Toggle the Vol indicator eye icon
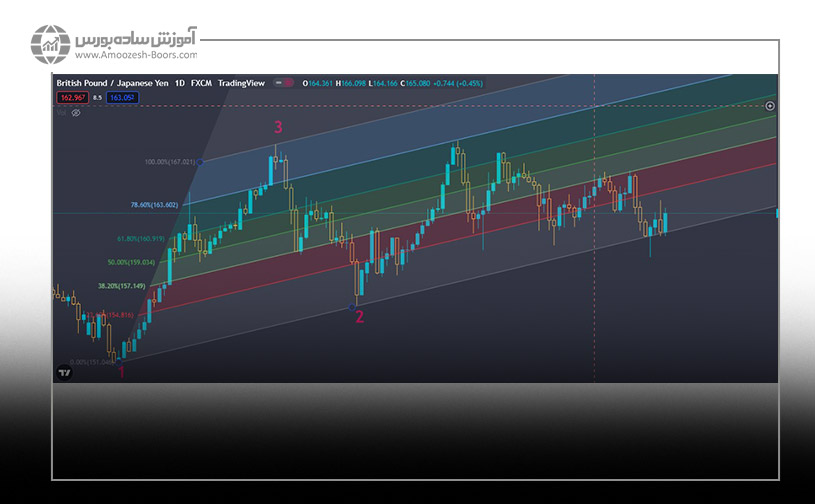815x504 pixels. [76, 113]
